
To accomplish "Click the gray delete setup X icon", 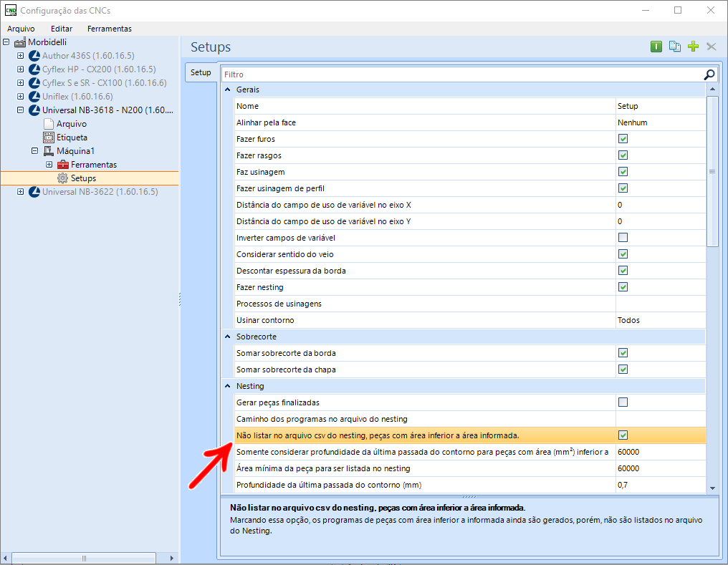I will coord(711,47).
